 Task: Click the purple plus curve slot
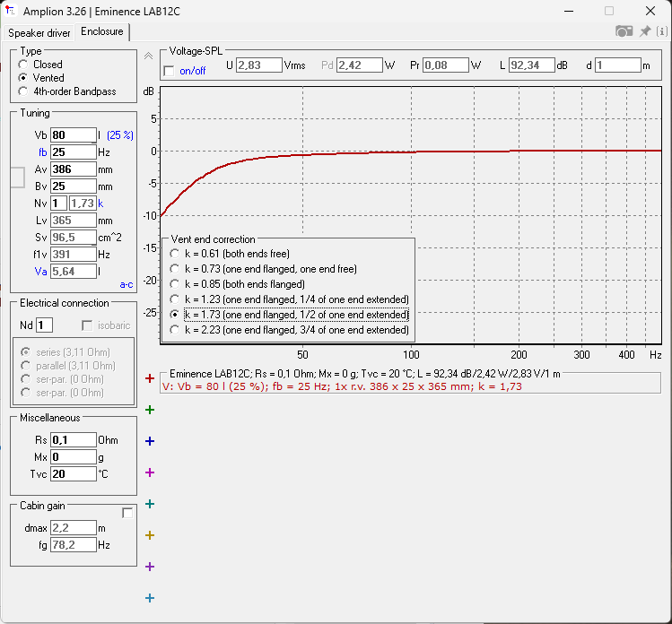click(150, 567)
